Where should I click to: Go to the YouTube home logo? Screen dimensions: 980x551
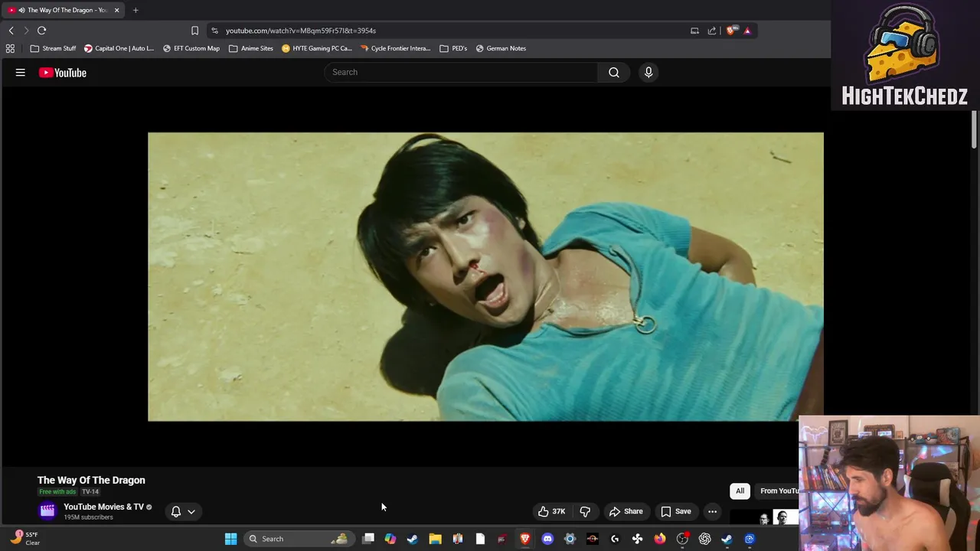[63, 73]
